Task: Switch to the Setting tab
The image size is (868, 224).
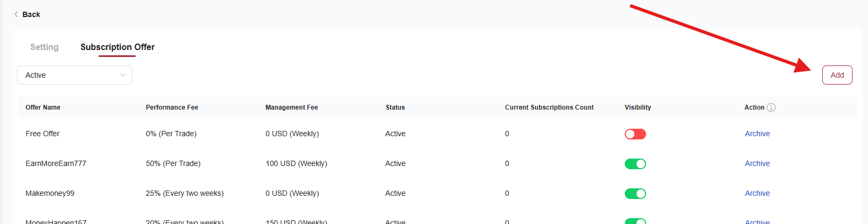Action: pos(44,47)
